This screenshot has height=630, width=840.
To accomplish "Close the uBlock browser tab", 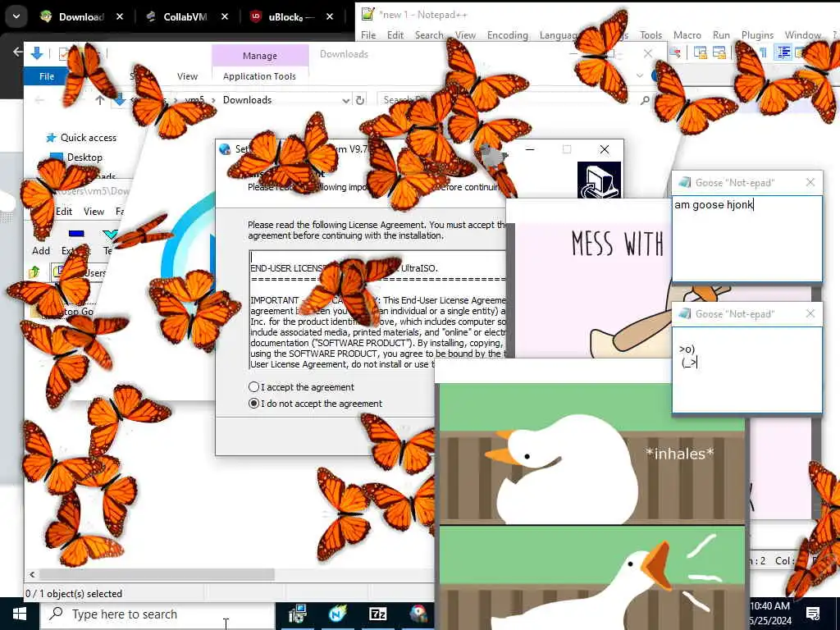I will pyautogui.click(x=330, y=16).
